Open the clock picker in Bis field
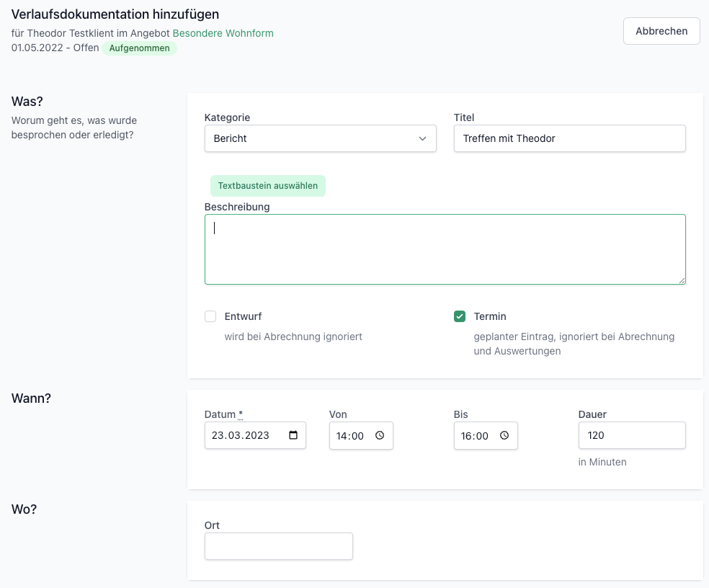 tap(504, 435)
